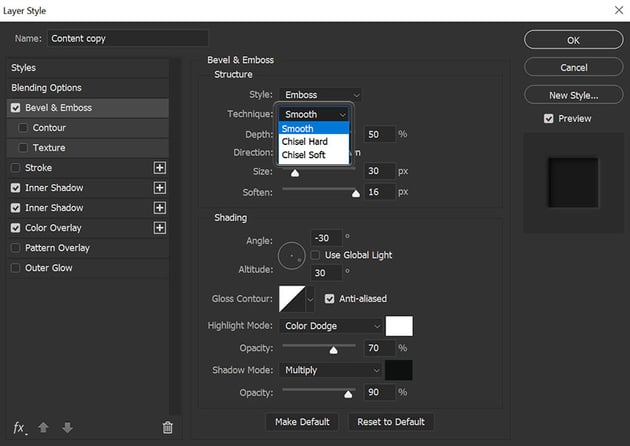
Task: Choose Chisel Hard from the Technique list
Action: (314, 142)
